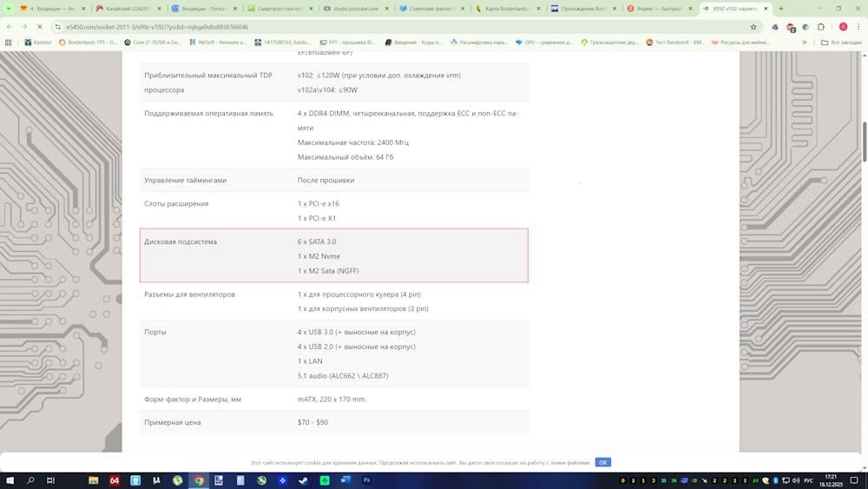Close the studio.youtube.com tab
868x489 pixels.
click(387, 9)
